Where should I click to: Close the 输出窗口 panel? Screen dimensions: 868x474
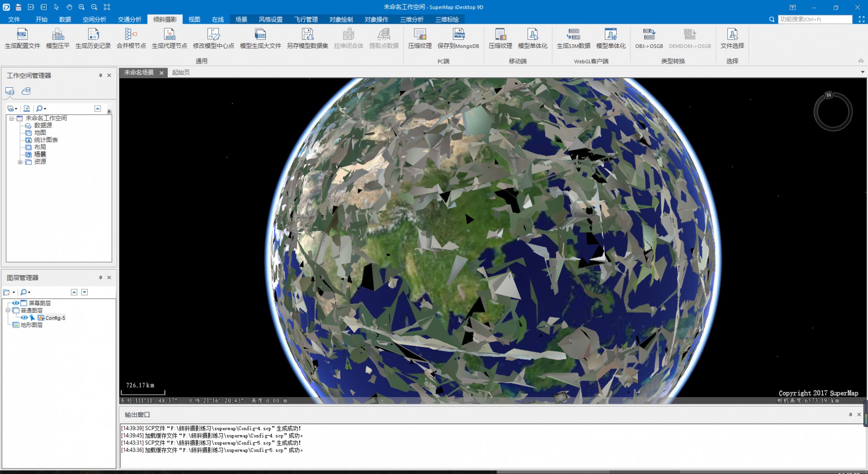click(x=859, y=415)
